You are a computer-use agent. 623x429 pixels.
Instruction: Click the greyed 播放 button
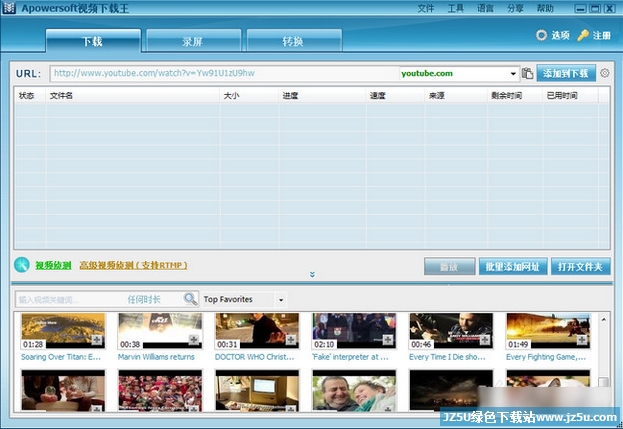449,267
